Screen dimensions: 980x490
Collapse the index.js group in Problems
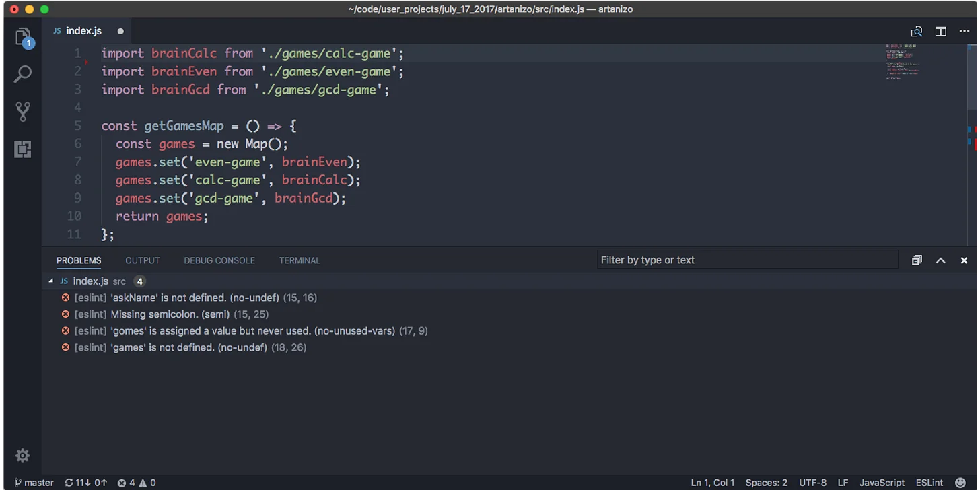pos(50,281)
